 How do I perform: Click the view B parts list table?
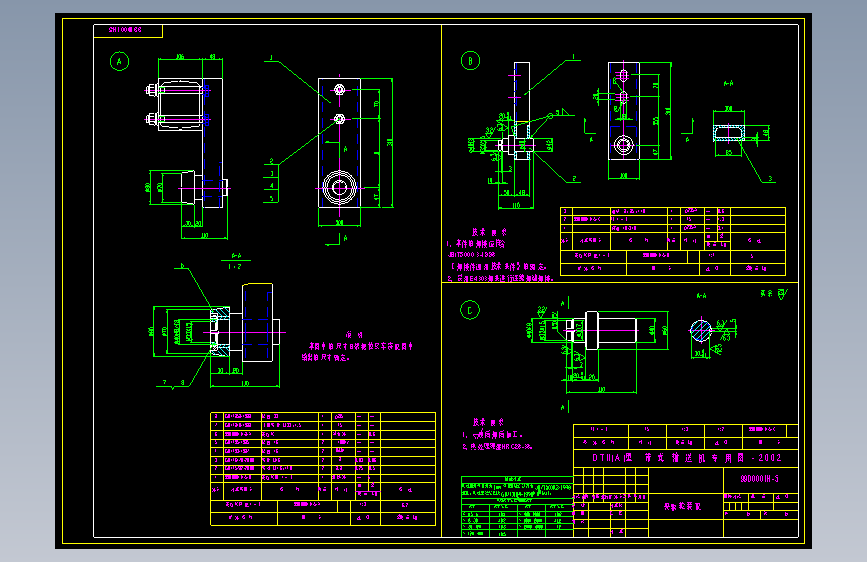[673, 241]
